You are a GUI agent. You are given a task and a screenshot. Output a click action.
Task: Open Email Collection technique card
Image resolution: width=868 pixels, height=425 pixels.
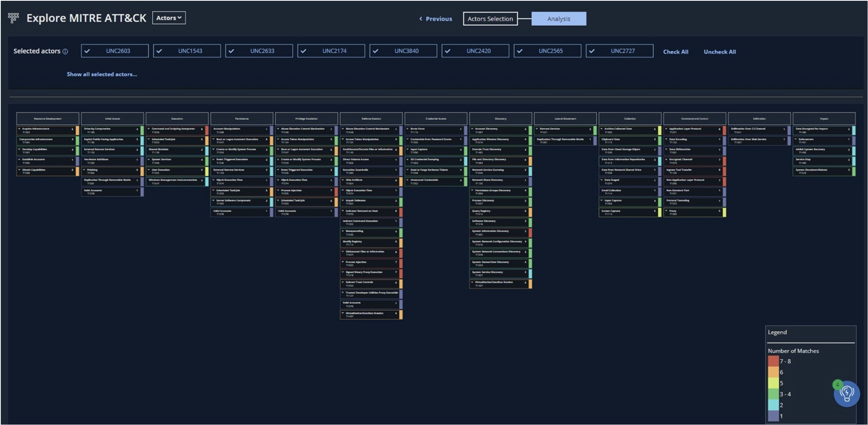[630, 192]
